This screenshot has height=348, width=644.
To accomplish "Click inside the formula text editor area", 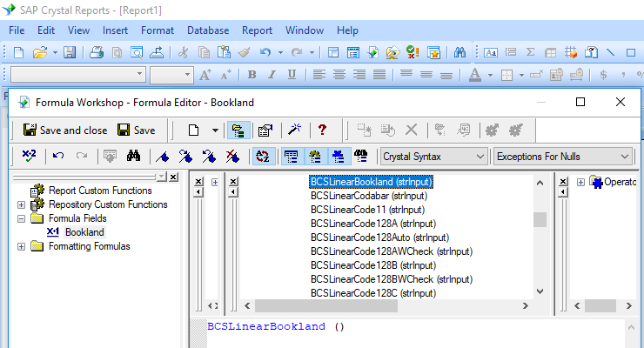I will [415, 333].
